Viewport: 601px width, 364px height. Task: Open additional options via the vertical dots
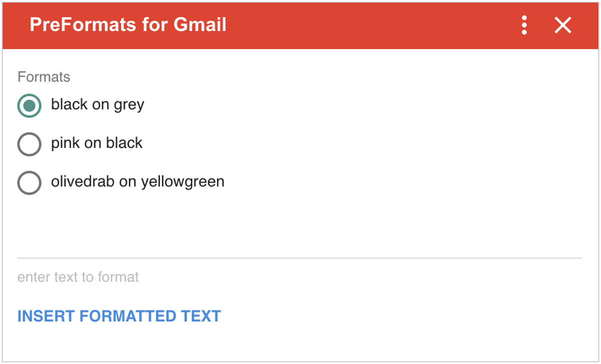pos(524,25)
